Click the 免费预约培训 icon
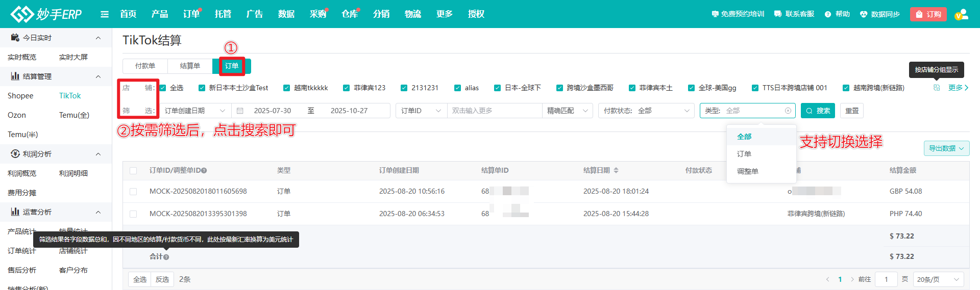The width and height of the screenshot is (980, 290). click(x=715, y=14)
